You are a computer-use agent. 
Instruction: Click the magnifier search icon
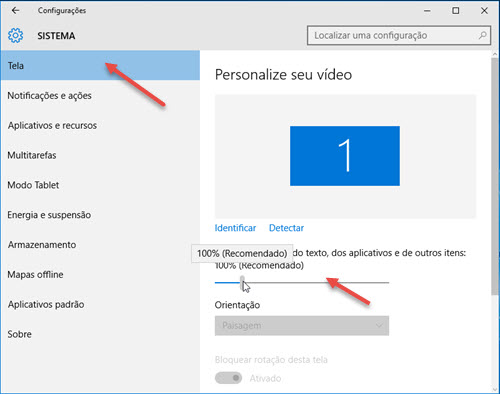coord(482,35)
